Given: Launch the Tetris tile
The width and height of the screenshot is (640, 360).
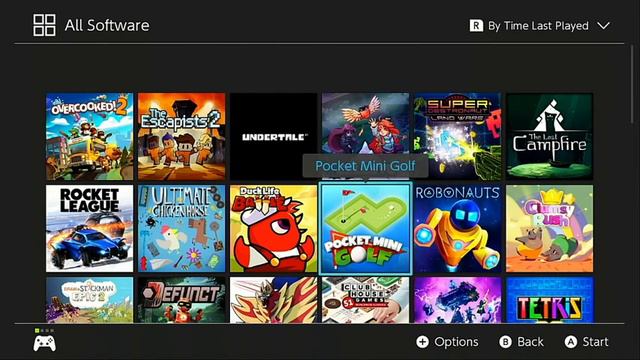Looking at the screenshot, I should click(549, 300).
